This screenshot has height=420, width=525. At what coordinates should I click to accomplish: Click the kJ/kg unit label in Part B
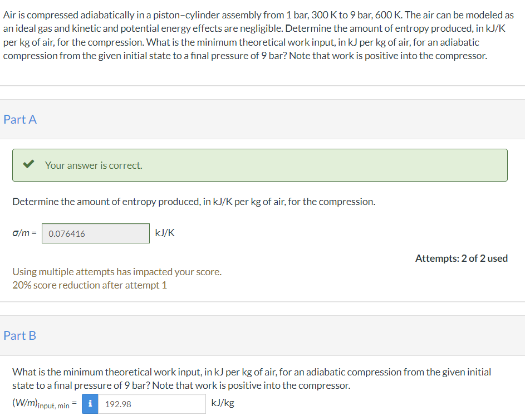pos(222,403)
